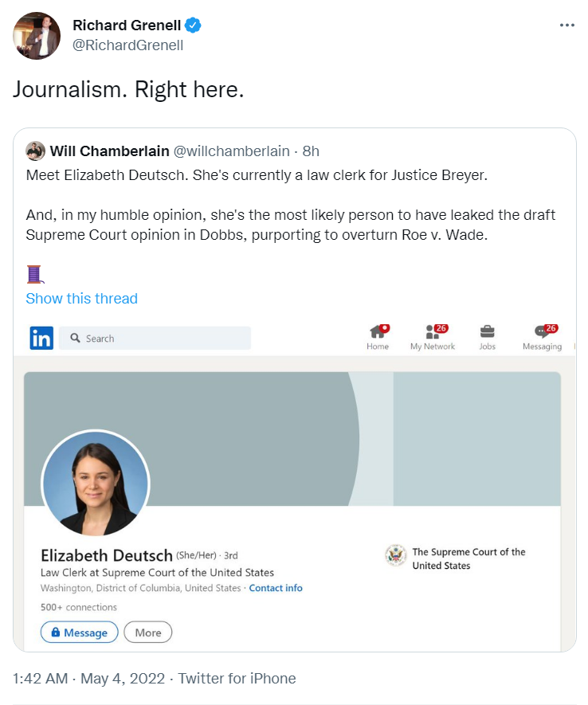Click Elizabeth Deutsch's profile photo
This screenshot has width=588, height=705.
click(x=96, y=484)
